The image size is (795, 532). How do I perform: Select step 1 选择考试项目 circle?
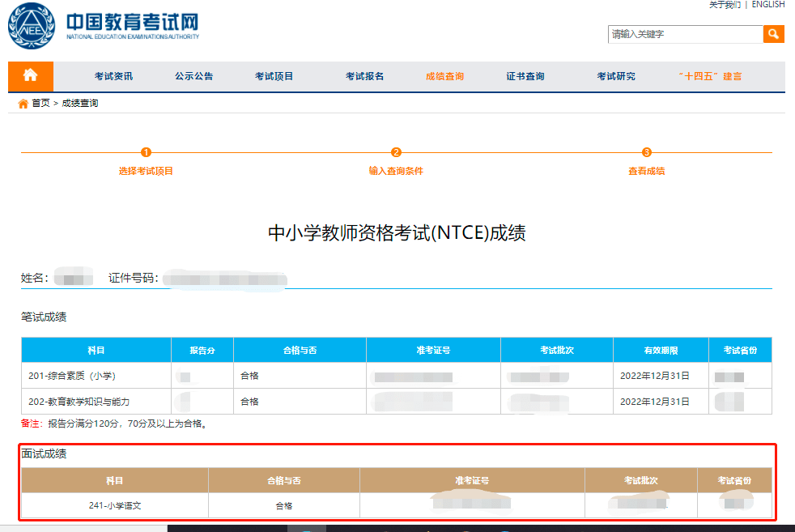147,151
